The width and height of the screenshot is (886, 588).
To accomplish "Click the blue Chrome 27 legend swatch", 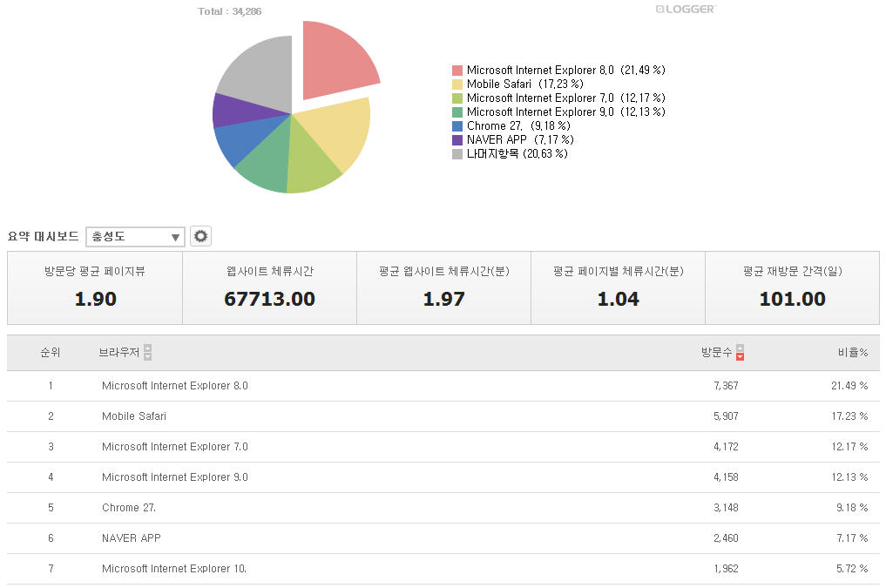I will coord(457,126).
